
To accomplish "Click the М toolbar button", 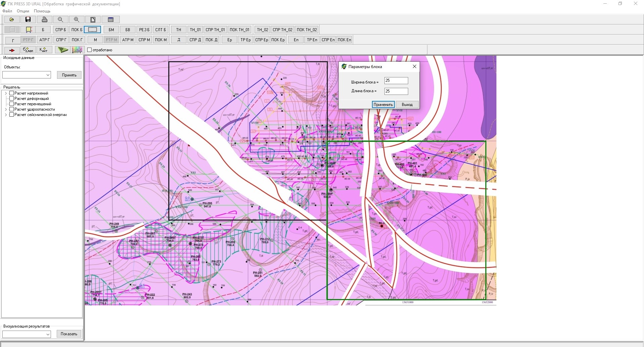I will pyautogui.click(x=95, y=40).
